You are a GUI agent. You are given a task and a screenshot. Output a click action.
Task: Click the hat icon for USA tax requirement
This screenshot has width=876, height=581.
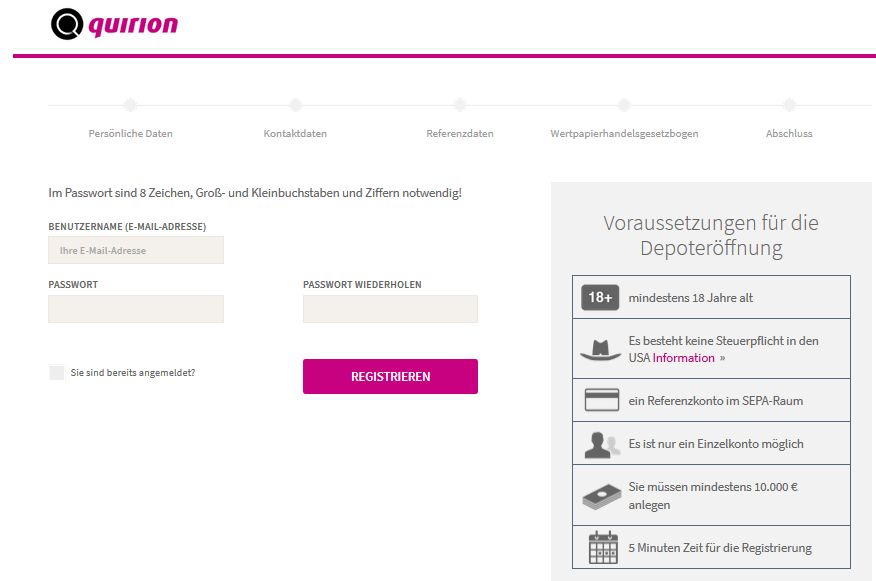(601, 350)
